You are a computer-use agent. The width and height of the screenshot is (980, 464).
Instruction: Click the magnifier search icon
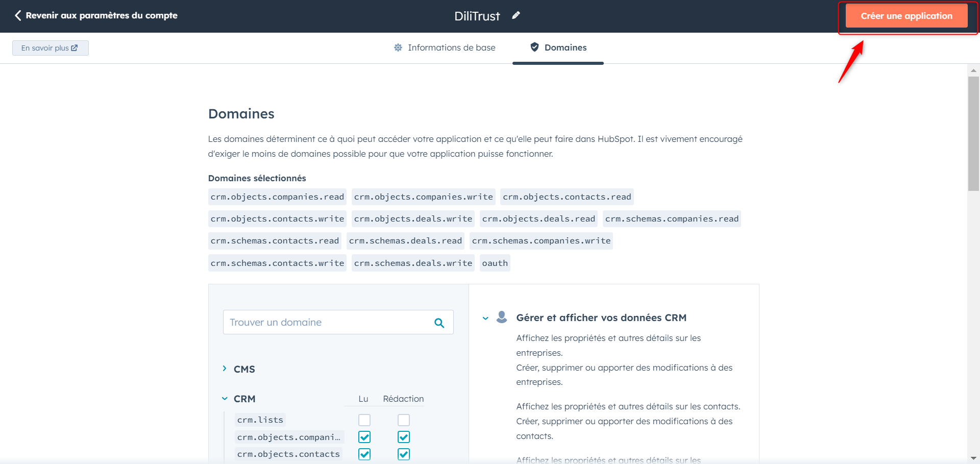pos(439,323)
